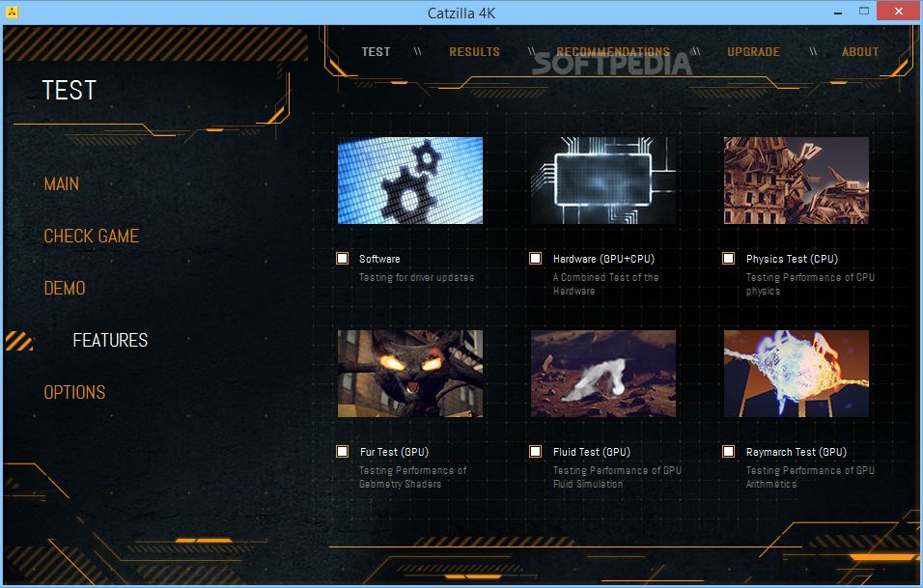Viewport: 923px width, 588px height.
Task: Open CHECK GAME in the sidebar
Action: (92, 236)
